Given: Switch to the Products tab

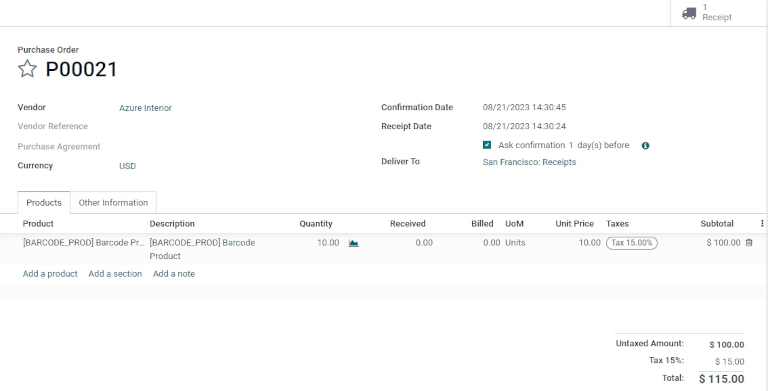Looking at the screenshot, I should point(44,203).
